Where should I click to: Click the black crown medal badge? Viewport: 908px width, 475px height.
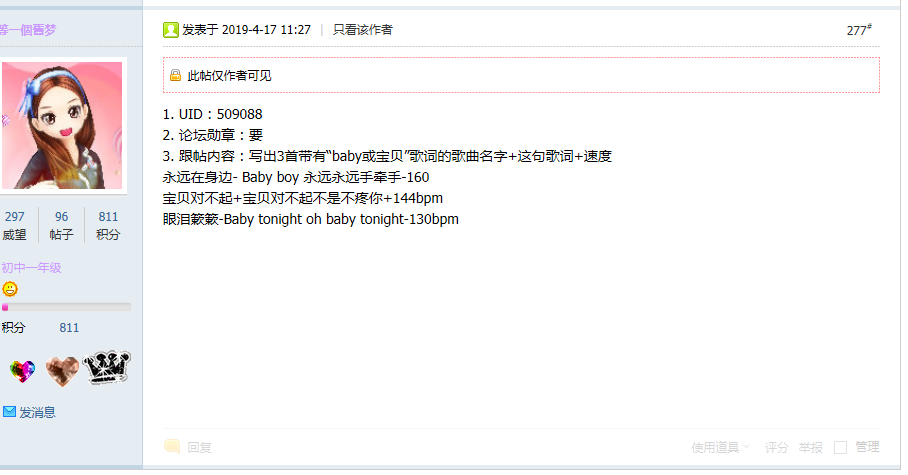pos(107,367)
